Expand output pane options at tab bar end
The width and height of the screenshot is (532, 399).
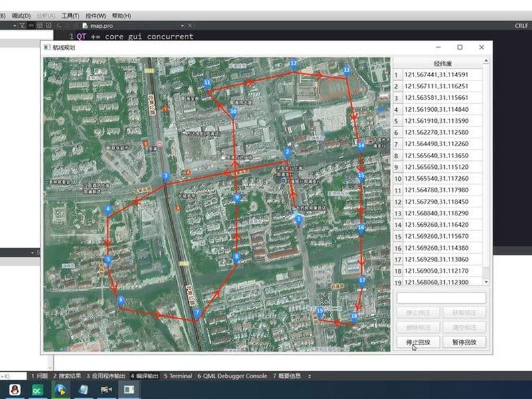(309, 376)
